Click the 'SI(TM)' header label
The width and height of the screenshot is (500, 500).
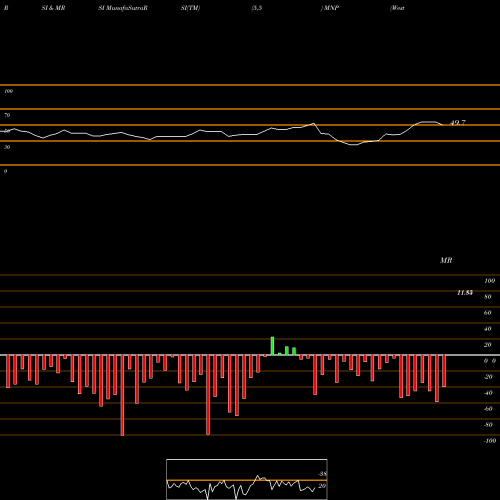(190, 8)
